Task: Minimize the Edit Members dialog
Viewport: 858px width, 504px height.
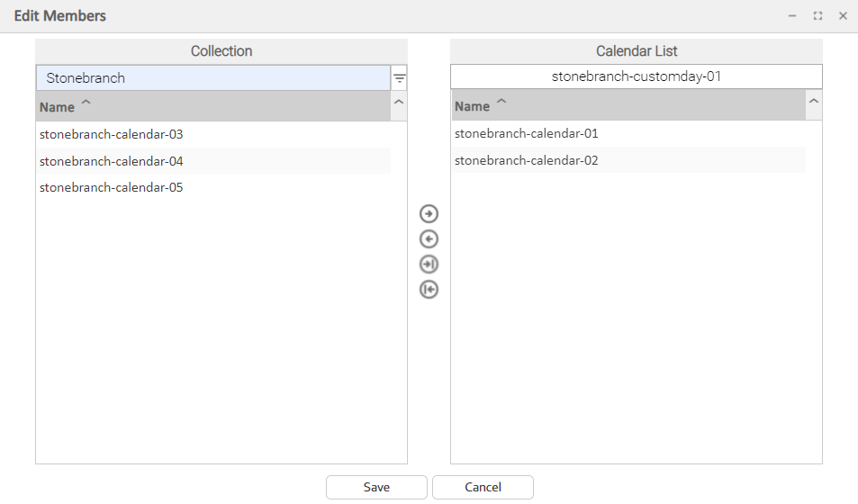Action: [x=792, y=16]
